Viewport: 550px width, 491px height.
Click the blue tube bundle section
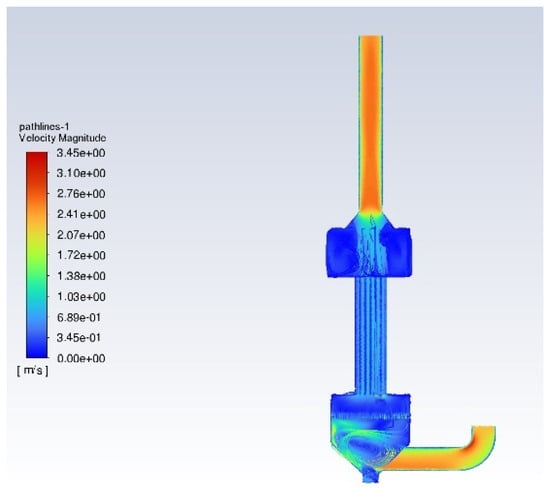[x=370, y=335]
